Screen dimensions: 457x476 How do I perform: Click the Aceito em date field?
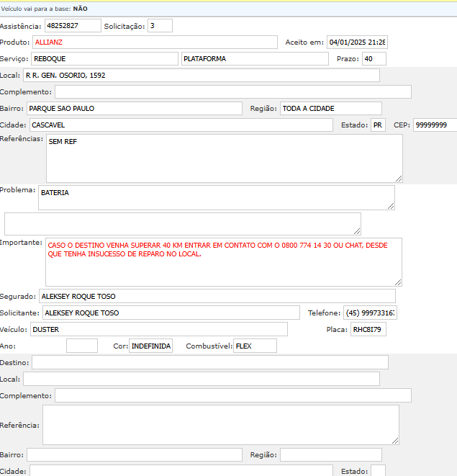[357, 42]
